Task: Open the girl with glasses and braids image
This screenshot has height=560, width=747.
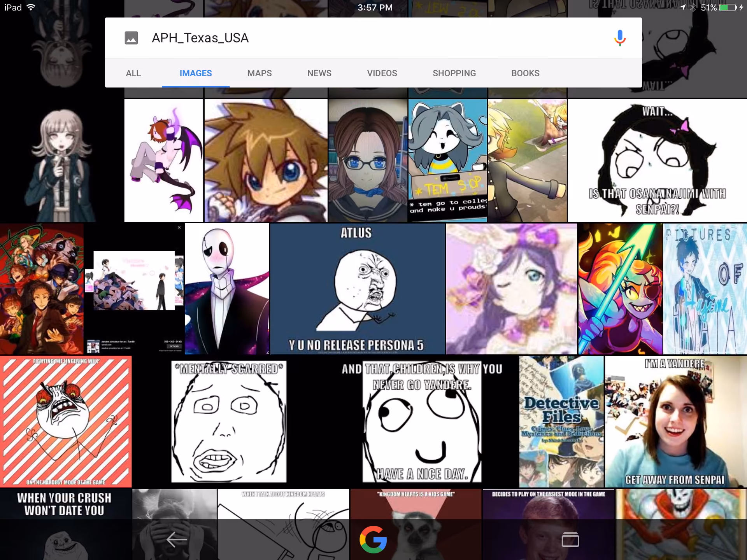Action: tap(368, 161)
